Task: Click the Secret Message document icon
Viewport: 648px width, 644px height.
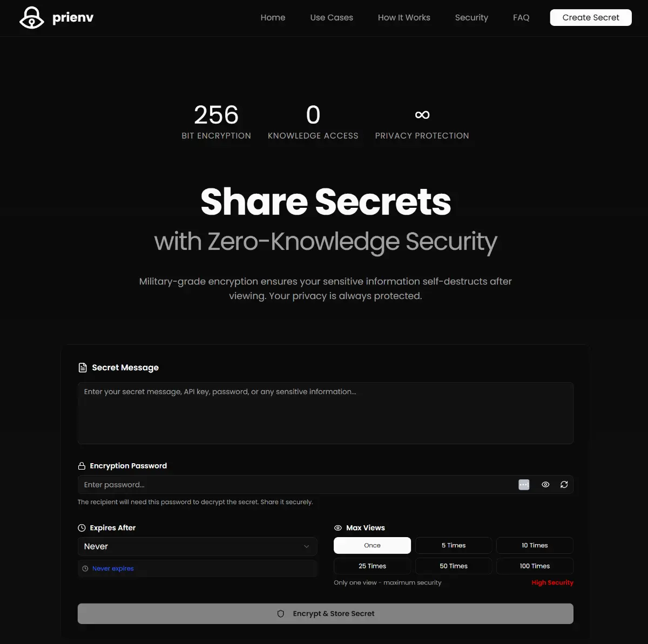Action: tap(83, 368)
